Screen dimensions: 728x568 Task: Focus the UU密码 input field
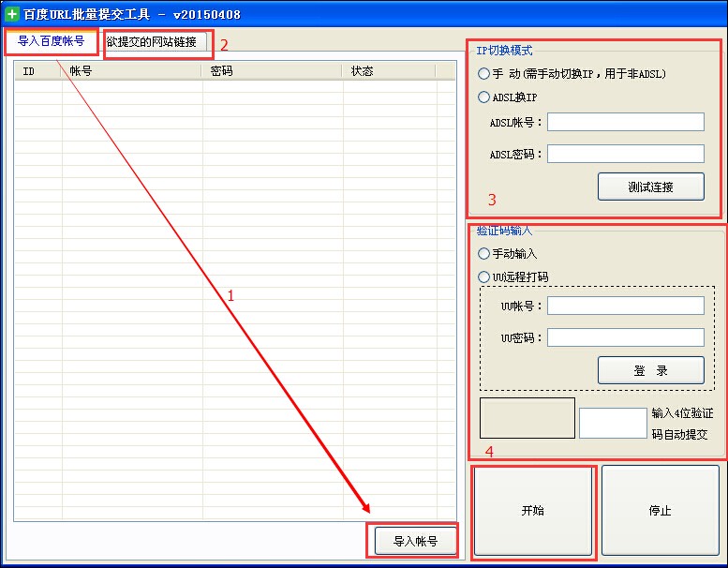point(625,337)
